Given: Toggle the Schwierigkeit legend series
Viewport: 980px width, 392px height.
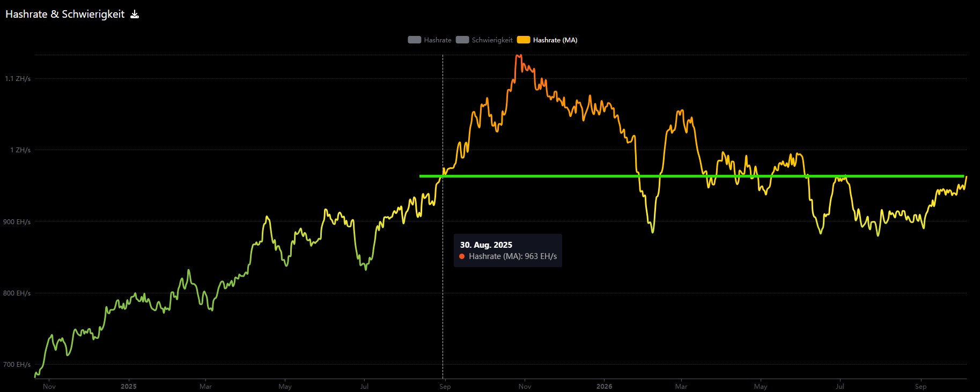Looking at the screenshot, I should (484, 40).
